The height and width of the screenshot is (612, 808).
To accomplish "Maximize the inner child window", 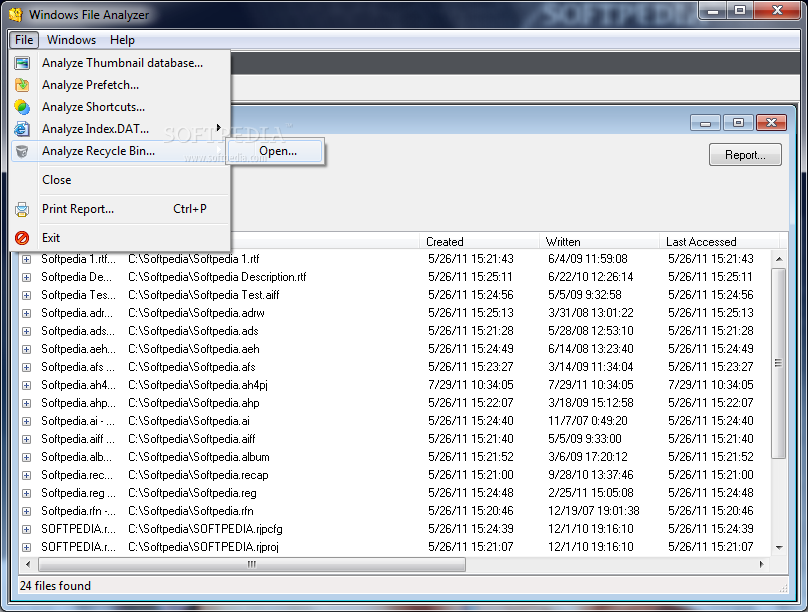I will [738, 123].
